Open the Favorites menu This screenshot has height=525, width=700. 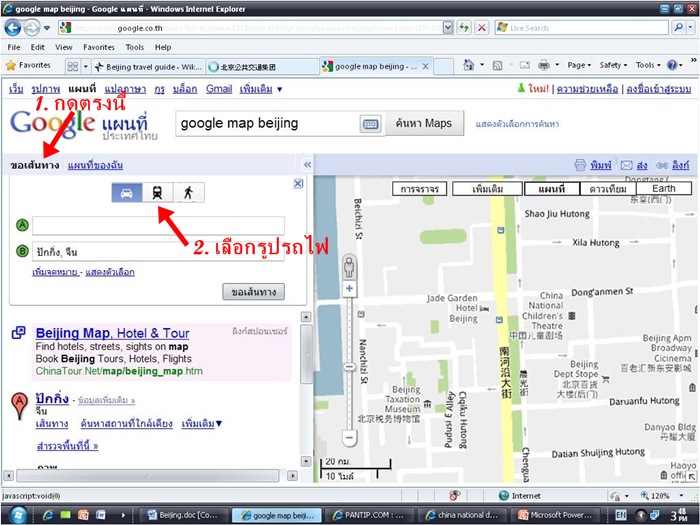(x=99, y=47)
